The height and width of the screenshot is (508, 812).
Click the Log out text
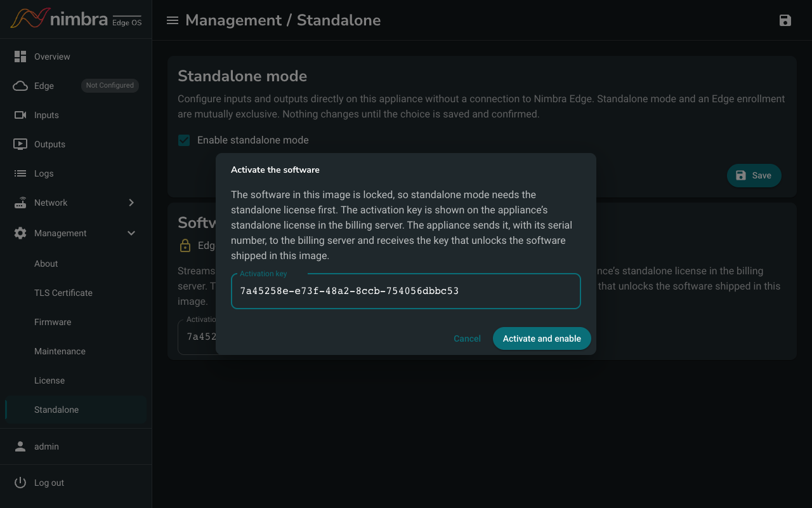[49, 483]
